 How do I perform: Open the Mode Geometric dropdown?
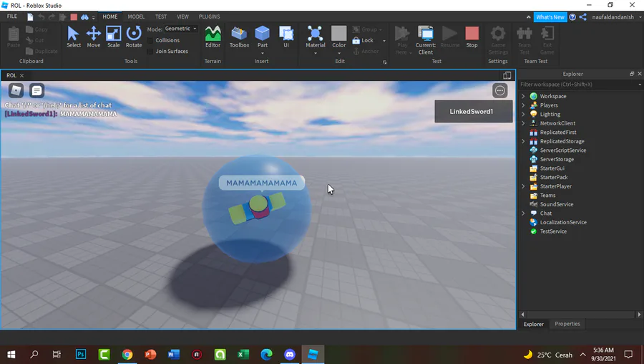click(x=181, y=29)
